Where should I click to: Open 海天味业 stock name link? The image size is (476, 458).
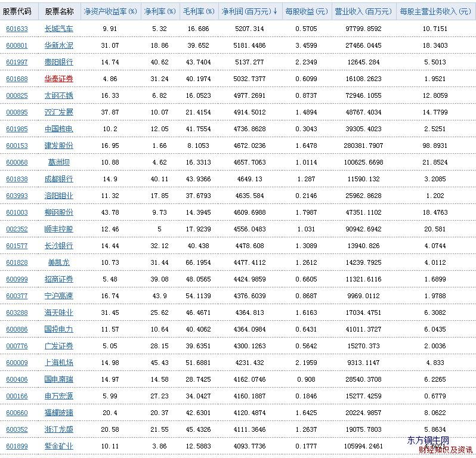59,312
